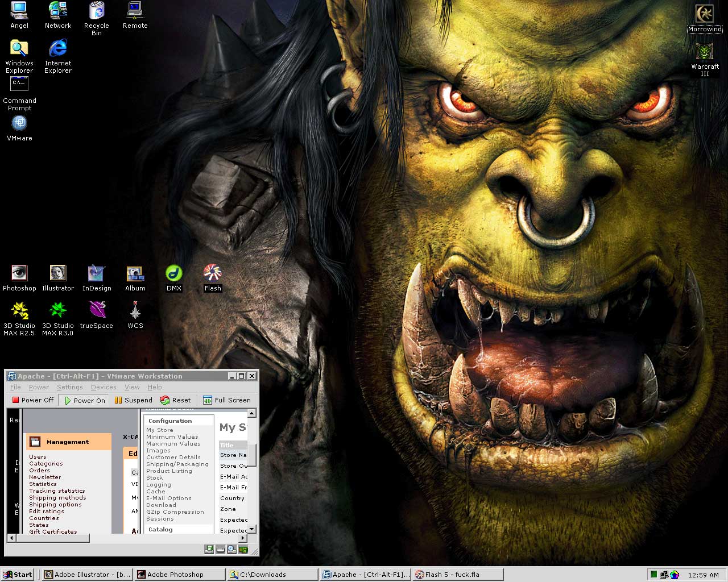Open the Settings menu in VMware Workstation
This screenshot has width=728, height=582.
click(x=70, y=387)
